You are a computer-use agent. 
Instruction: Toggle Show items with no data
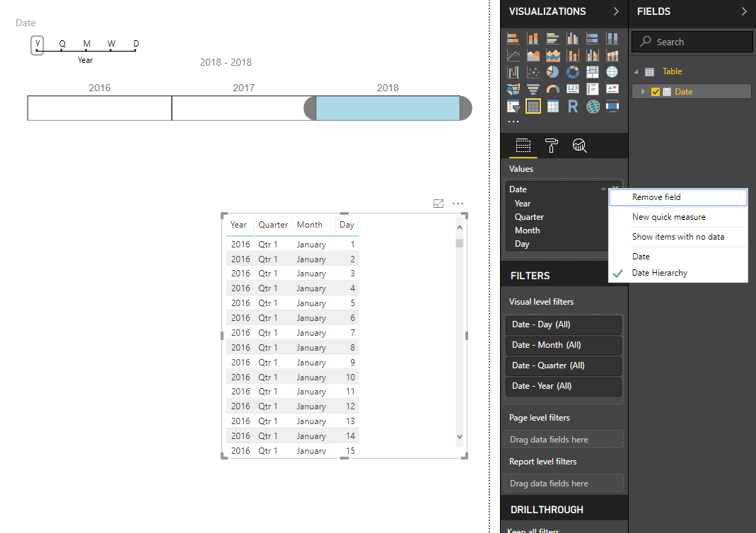[678, 237]
